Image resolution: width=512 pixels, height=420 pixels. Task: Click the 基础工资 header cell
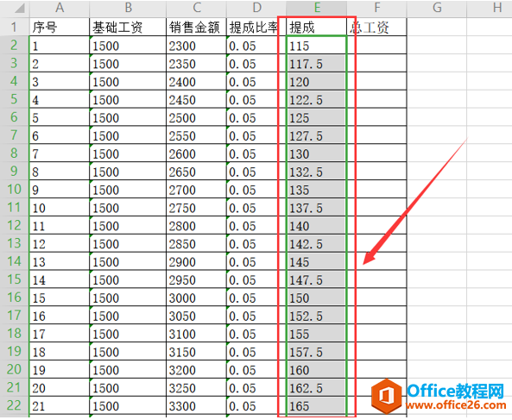128,27
